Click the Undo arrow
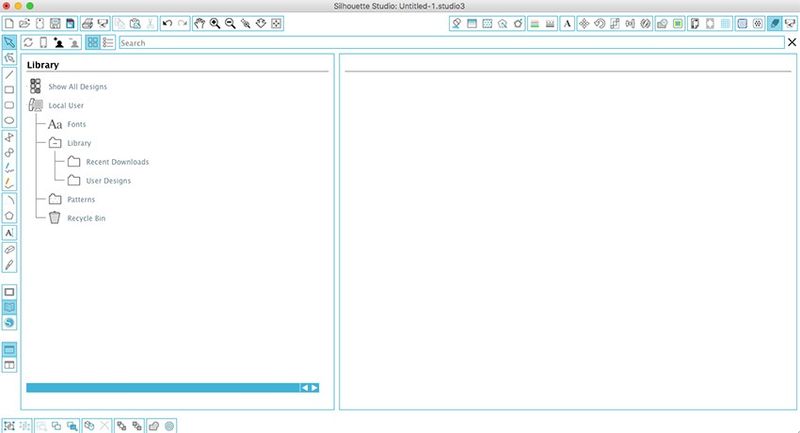The image size is (800, 433). tap(167, 23)
